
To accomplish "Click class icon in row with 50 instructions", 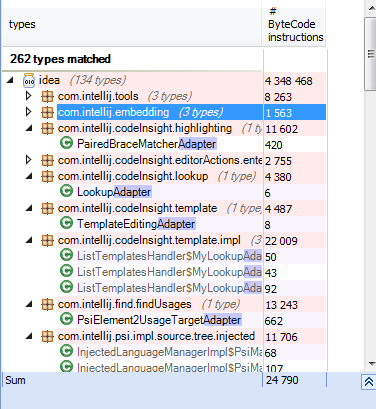I will pyautogui.click(x=66, y=255).
